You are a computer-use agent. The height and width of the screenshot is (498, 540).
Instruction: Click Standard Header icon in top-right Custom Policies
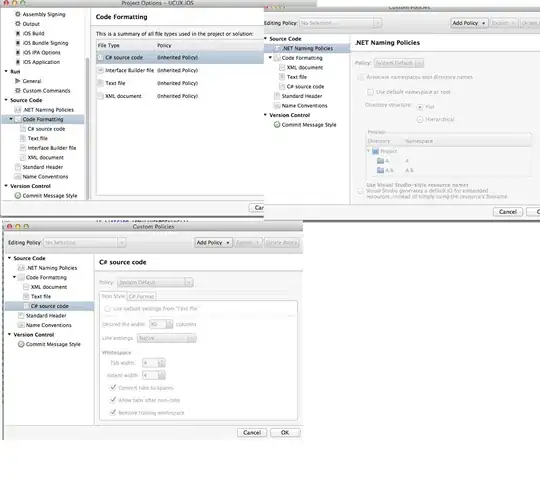(x=277, y=96)
